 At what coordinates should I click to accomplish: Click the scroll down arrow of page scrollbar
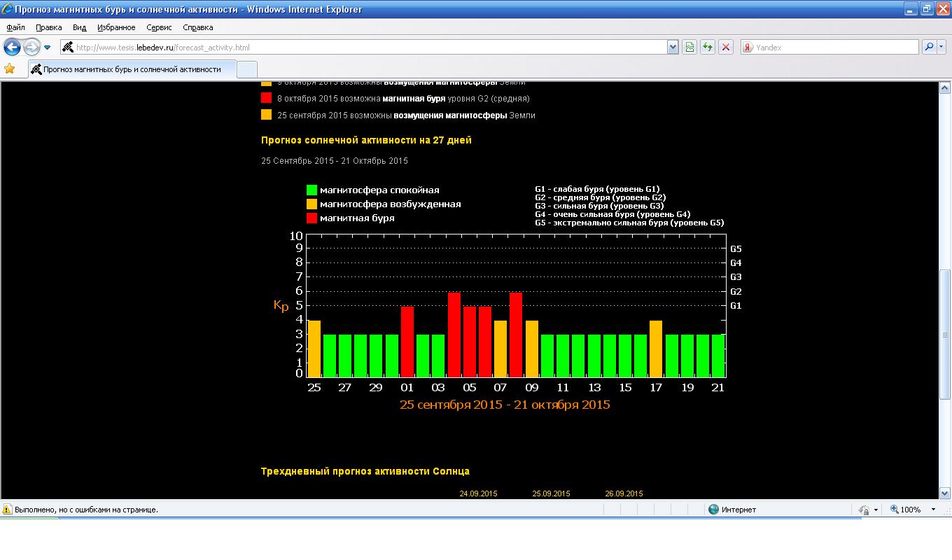click(x=944, y=493)
